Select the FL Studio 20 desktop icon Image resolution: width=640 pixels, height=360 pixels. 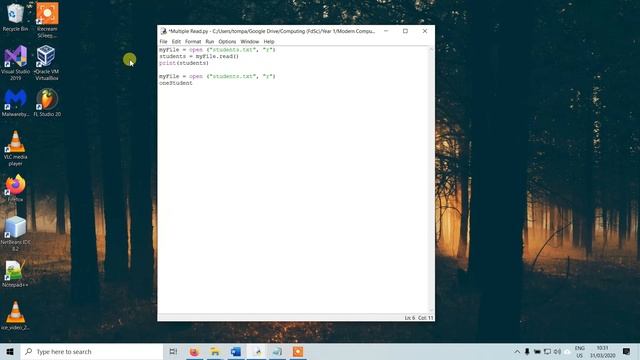pyautogui.click(x=47, y=103)
